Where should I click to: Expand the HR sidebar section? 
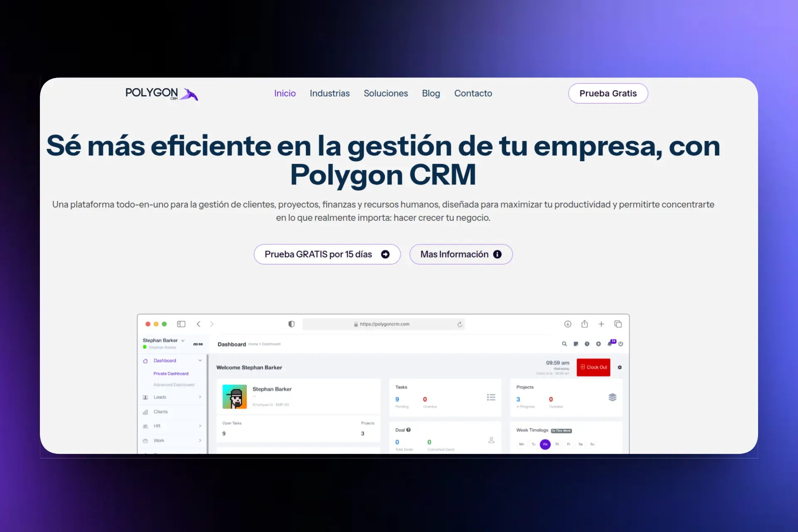[200, 426]
